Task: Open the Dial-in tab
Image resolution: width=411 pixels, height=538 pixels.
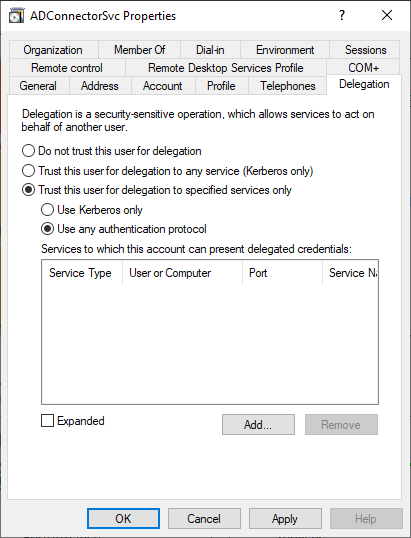Action: point(210,50)
